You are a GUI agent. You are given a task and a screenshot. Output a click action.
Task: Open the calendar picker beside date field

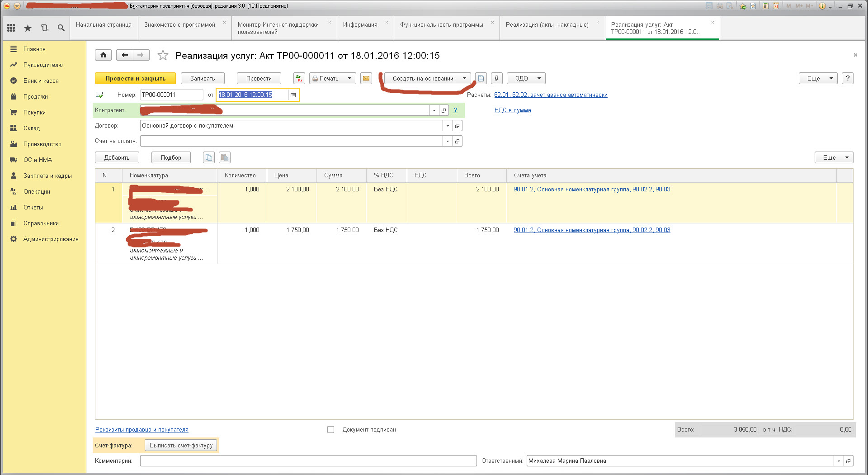[293, 95]
